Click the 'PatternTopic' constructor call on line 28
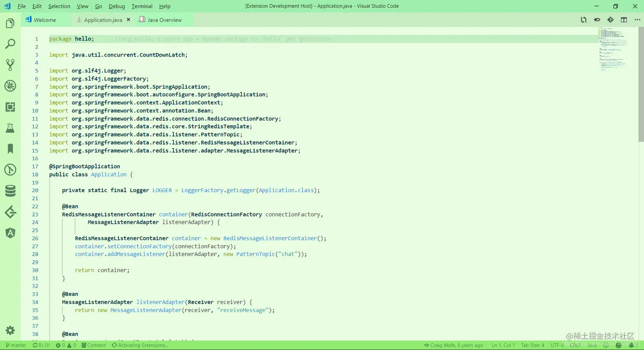The height and width of the screenshot is (350, 644). [256, 254]
